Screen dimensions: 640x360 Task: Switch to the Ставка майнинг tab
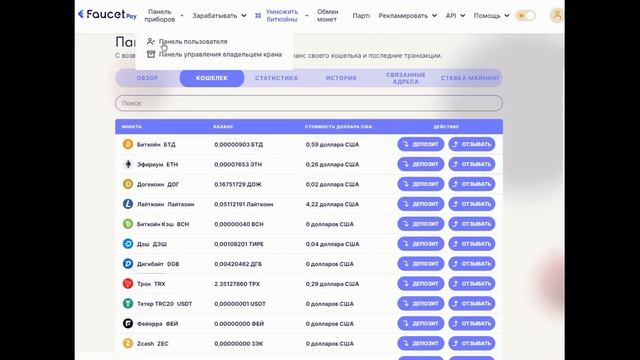click(470, 78)
